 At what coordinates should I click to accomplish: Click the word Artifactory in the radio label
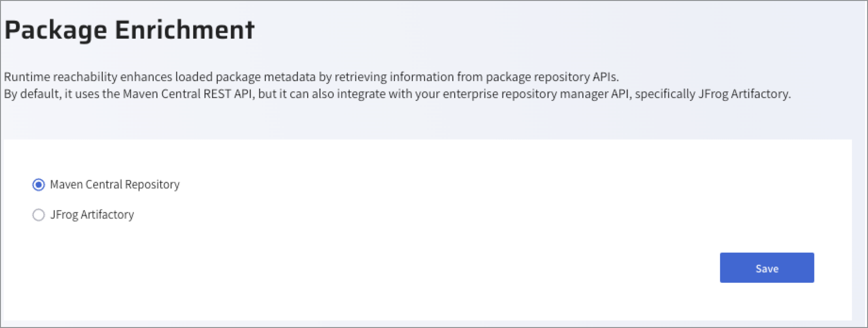coord(107,214)
